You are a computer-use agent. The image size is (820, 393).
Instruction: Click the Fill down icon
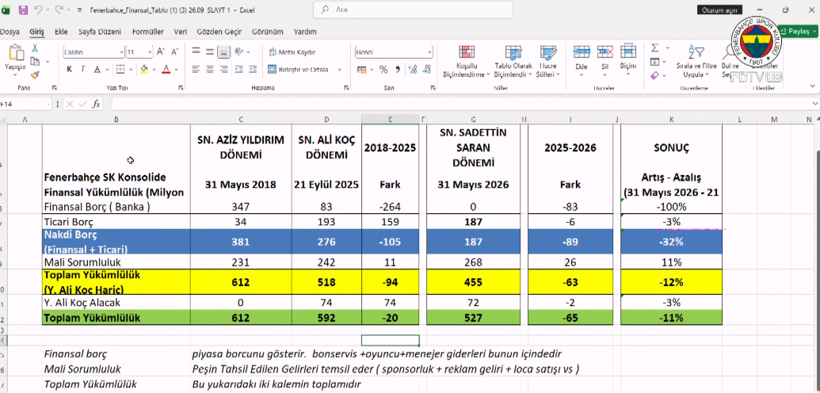(655, 62)
